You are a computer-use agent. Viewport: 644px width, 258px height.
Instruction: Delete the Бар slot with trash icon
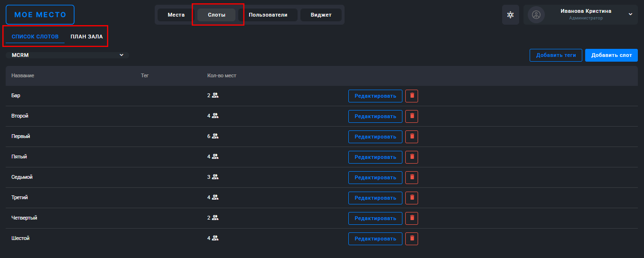pyautogui.click(x=412, y=96)
